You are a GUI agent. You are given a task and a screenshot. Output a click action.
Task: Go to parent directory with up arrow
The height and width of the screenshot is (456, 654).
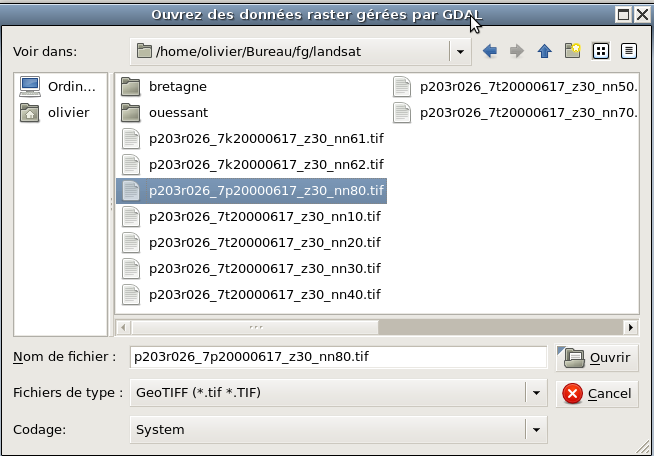pos(544,51)
